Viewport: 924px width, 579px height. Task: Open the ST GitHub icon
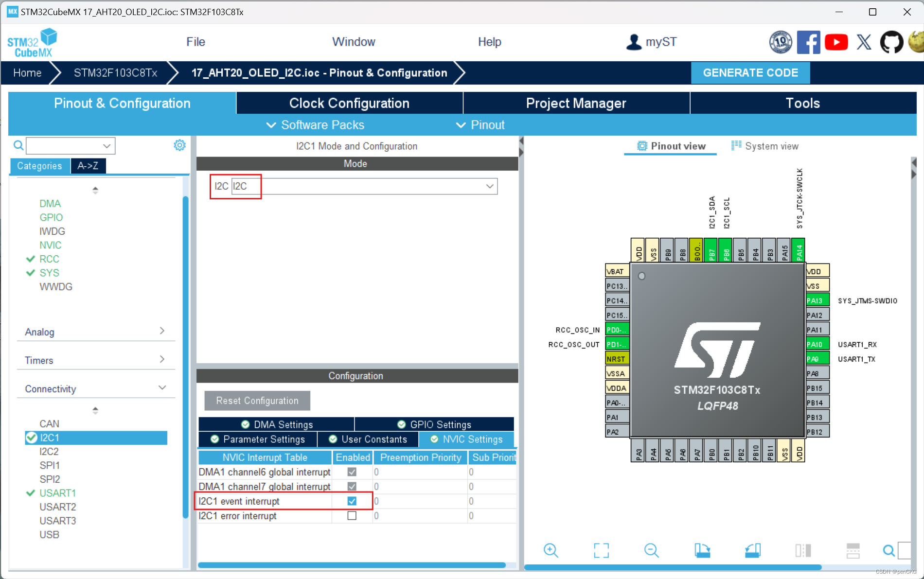pyautogui.click(x=891, y=42)
